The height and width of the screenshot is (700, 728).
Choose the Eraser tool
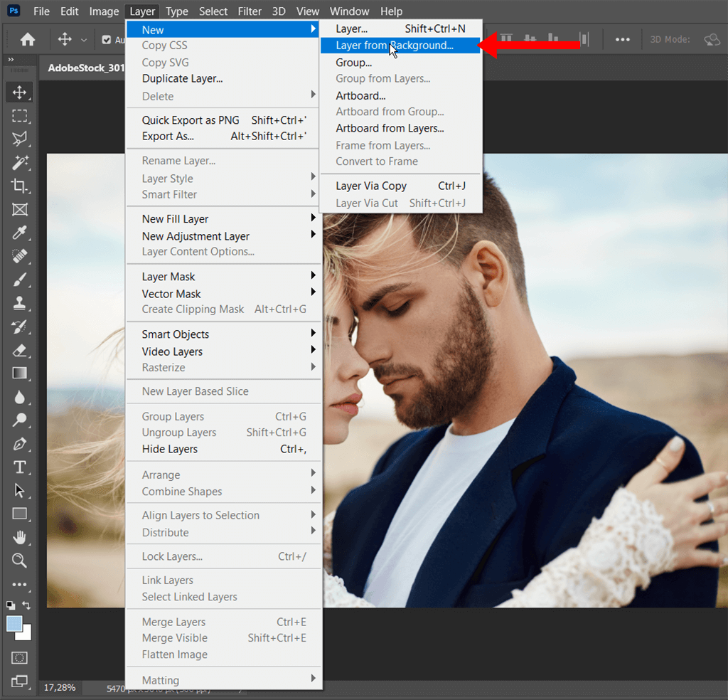point(19,350)
